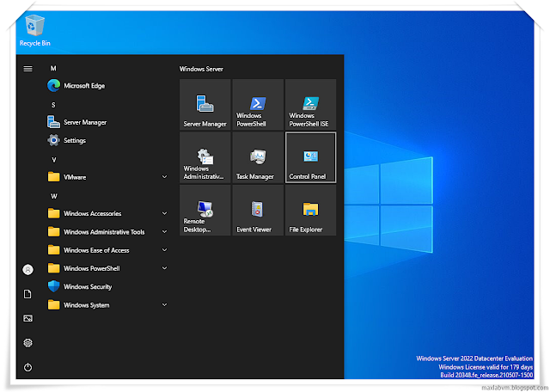Expand the Start menu hamburger button
The image size is (550, 392).
(28, 69)
